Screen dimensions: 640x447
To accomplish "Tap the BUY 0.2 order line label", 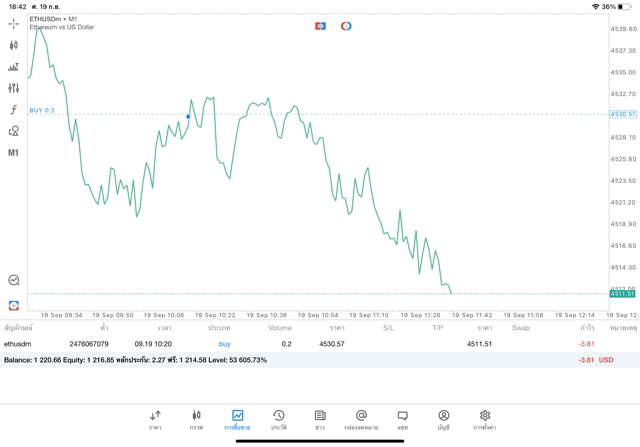I will (42, 110).
